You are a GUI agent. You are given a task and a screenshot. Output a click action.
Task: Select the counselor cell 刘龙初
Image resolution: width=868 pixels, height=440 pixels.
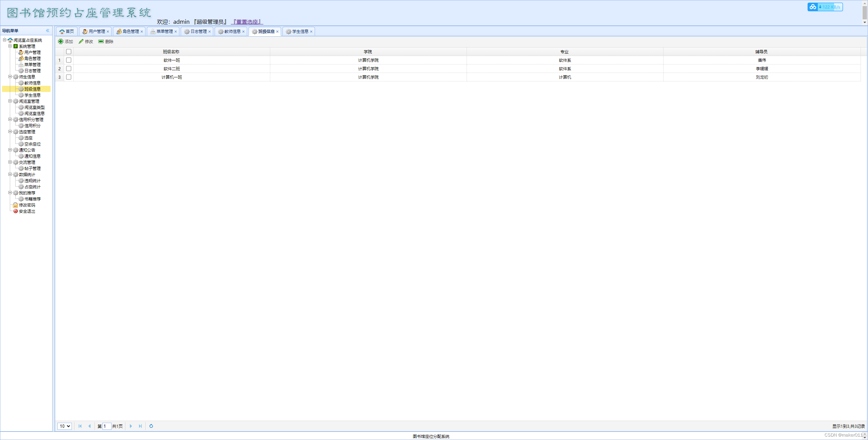pyautogui.click(x=762, y=77)
